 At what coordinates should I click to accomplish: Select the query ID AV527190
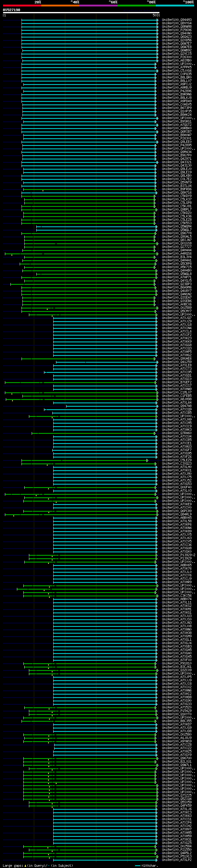tap(11, 10)
